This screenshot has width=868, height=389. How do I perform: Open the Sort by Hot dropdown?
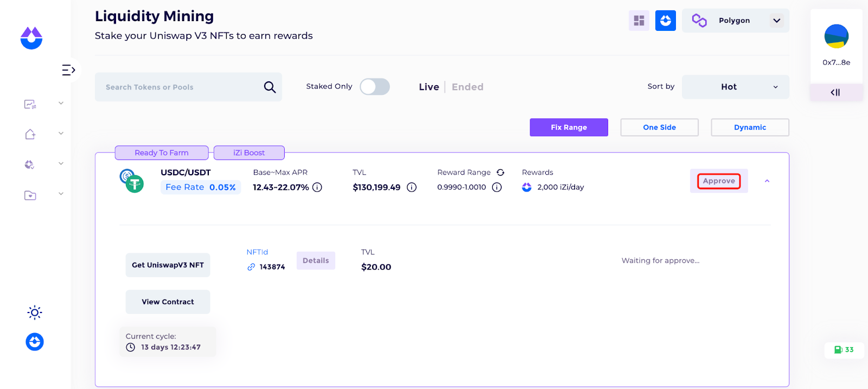coord(736,87)
